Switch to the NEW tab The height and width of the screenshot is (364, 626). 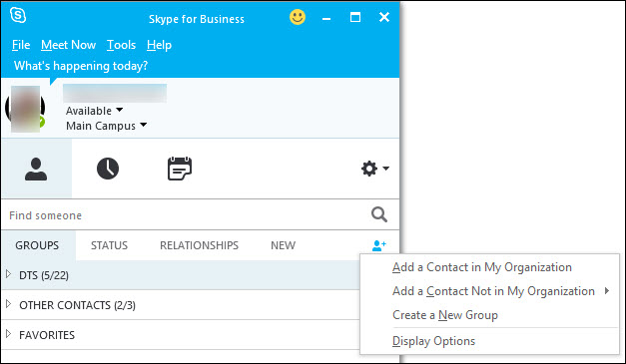pos(284,245)
